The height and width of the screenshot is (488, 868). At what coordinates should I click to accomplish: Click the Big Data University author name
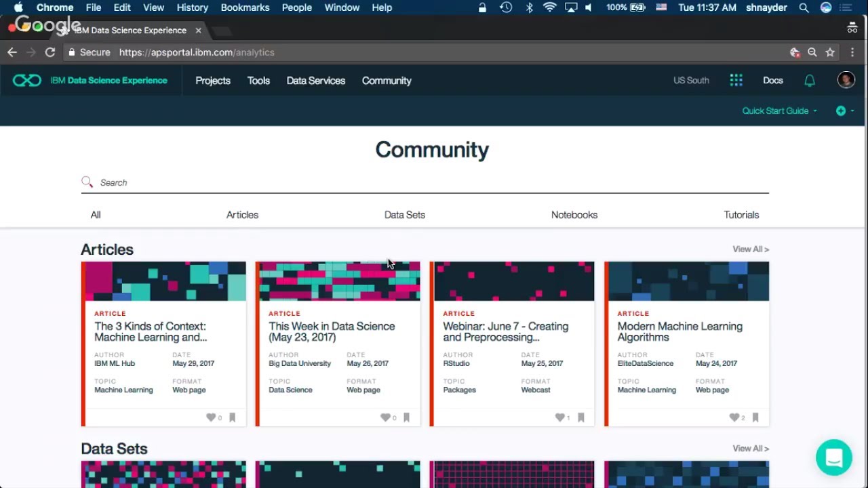pyautogui.click(x=300, y=363)
